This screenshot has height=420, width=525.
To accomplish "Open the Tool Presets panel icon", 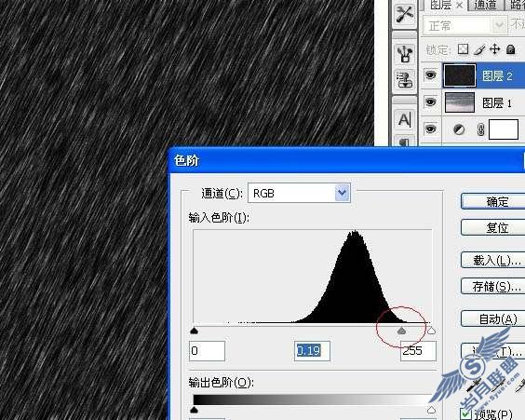I will 405,14.
